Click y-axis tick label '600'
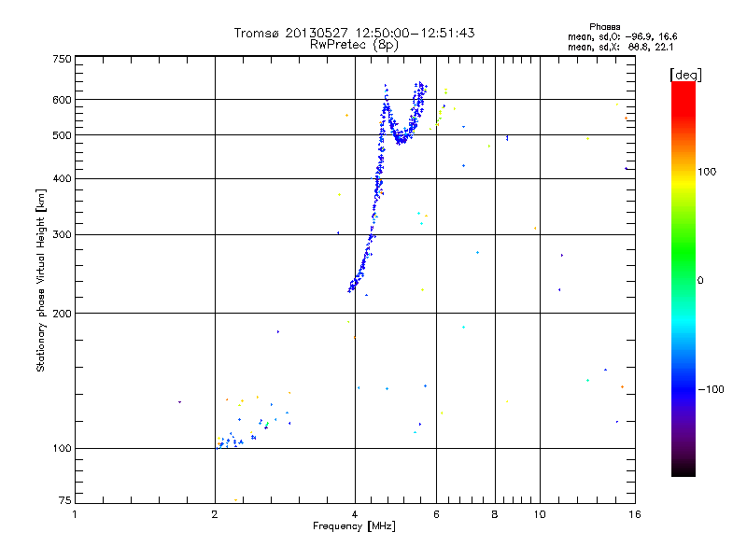 tap(62, 100)
